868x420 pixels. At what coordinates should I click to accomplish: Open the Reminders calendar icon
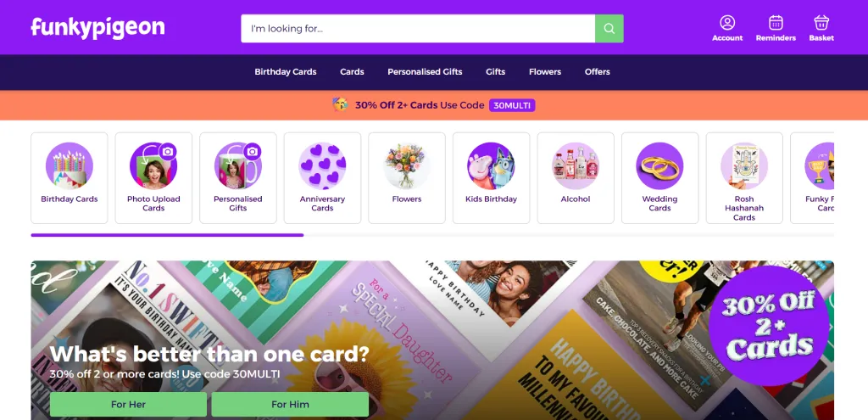pyautogui.click(x=776, y=28)
